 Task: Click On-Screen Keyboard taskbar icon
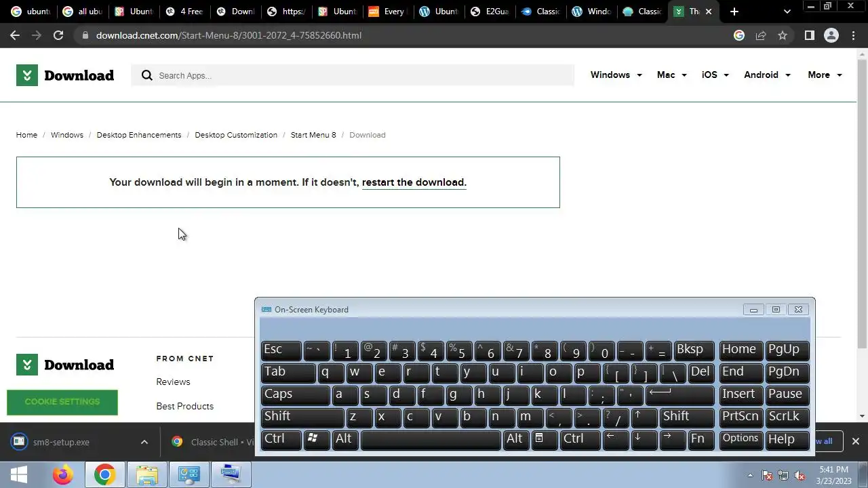(231, 474)
